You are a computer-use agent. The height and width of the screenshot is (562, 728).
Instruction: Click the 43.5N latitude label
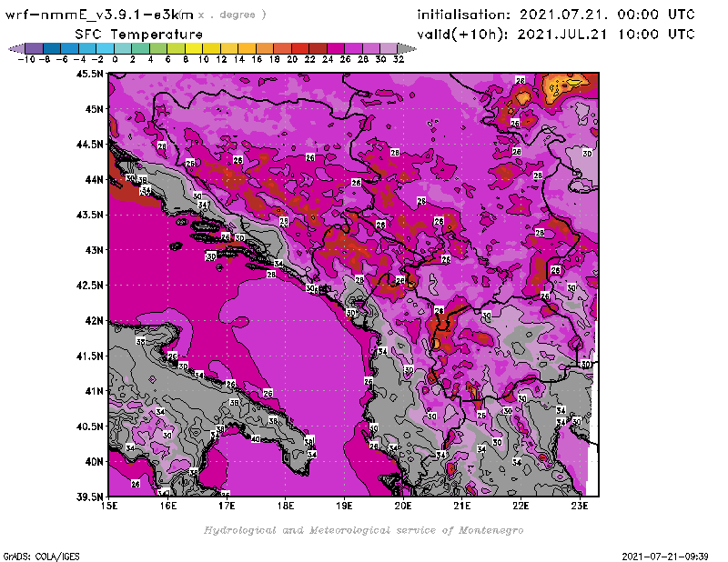click(89, 215)
